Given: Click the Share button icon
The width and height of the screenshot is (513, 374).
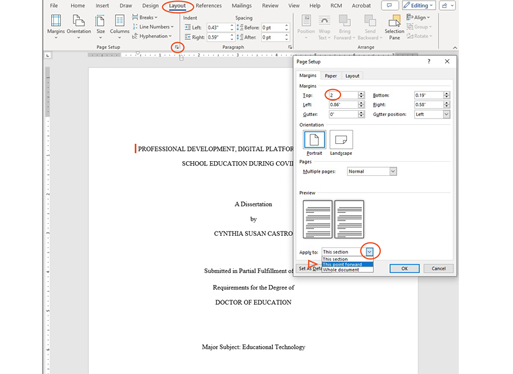Looking at the screenshot, I should point(447,6).
